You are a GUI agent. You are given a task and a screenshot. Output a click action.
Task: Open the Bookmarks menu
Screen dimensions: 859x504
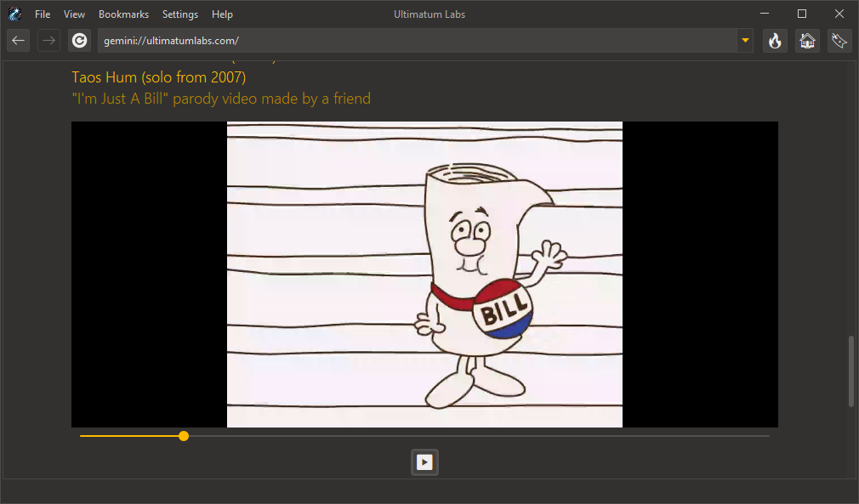click(x=123, y=14)
